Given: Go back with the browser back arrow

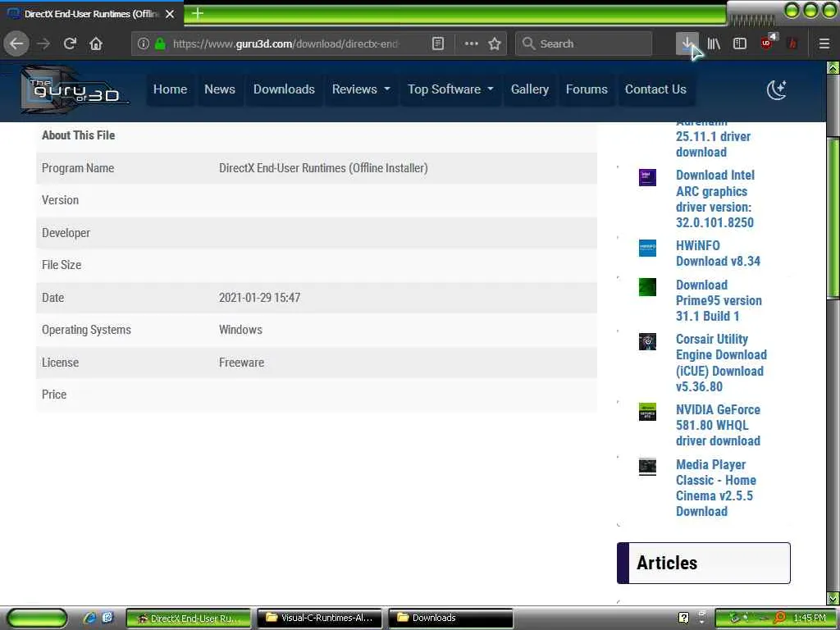Looking at the screenshot, I should (x=16, y=43).
